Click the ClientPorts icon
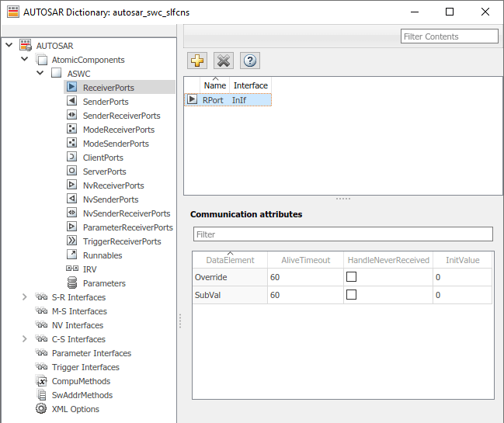 (x=71, y=157)
